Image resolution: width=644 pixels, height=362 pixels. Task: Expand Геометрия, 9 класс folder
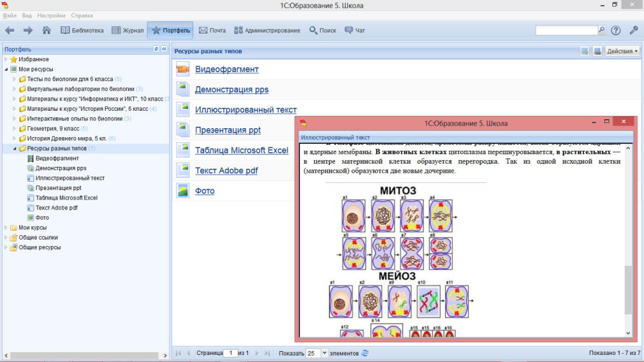point(14,129)
